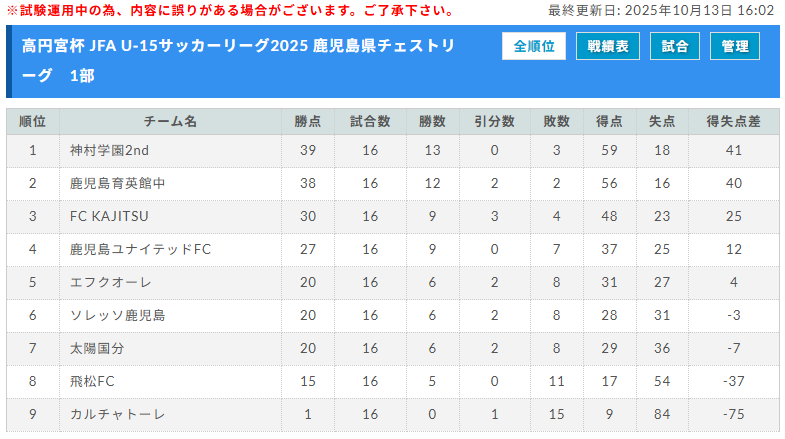Switch to the 全順位 tab
This screenshot has height=439, width=785.
[x=533, y=47]
